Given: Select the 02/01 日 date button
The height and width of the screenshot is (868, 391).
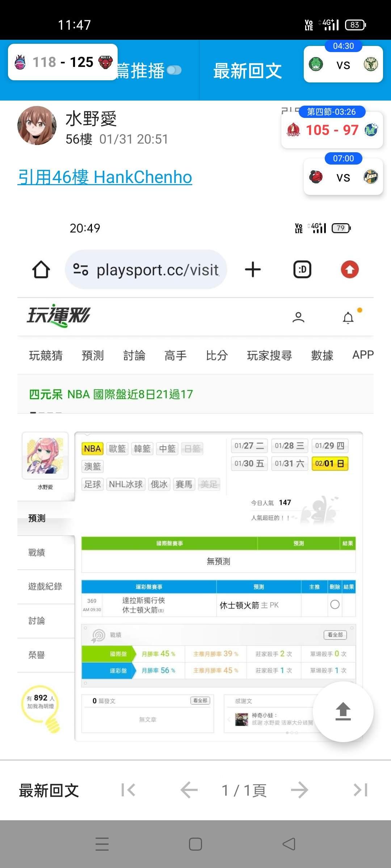Looking at the screenshot, I should click(x=330, y=464).
